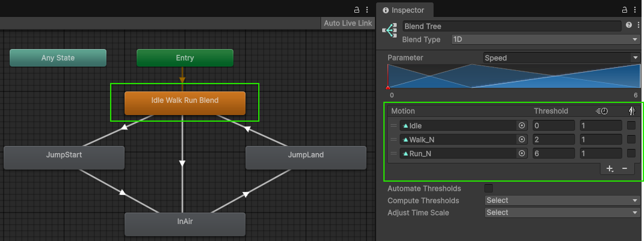Click the Auto Live Link button

pos(348,23)
